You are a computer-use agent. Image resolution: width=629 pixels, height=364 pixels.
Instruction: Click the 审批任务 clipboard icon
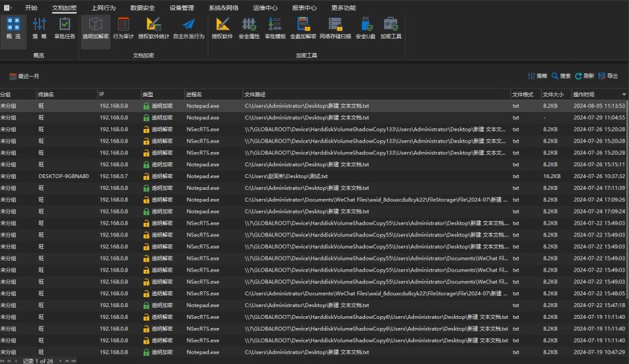(x=64, y=24)
